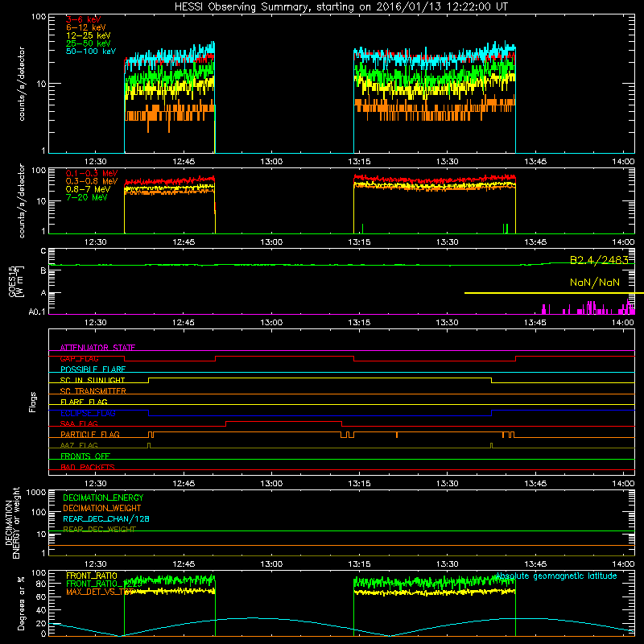The width and height of the screenshot is (644, 644).
Task: Click the 7-20 MeV legend entry
Action: pyautogui.click(x=87, y=197)
